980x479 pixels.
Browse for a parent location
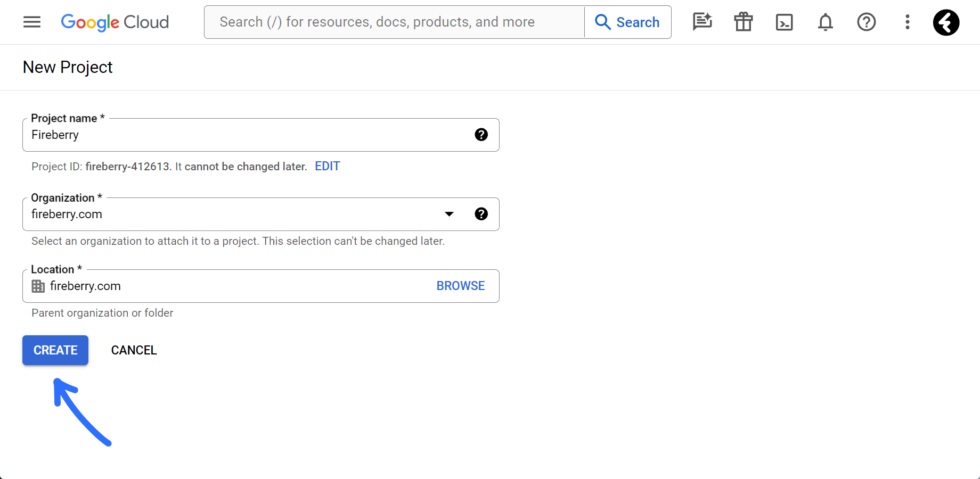(461, 286)
